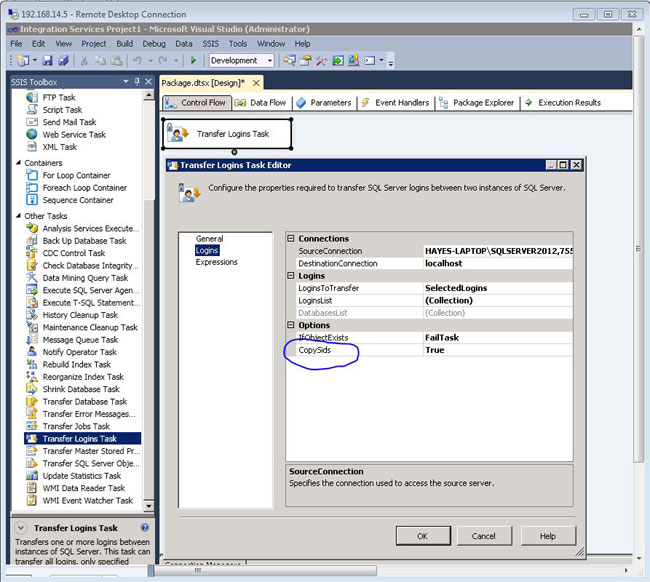Select Notify Operator Task item
650x582 pixels.
79,352
